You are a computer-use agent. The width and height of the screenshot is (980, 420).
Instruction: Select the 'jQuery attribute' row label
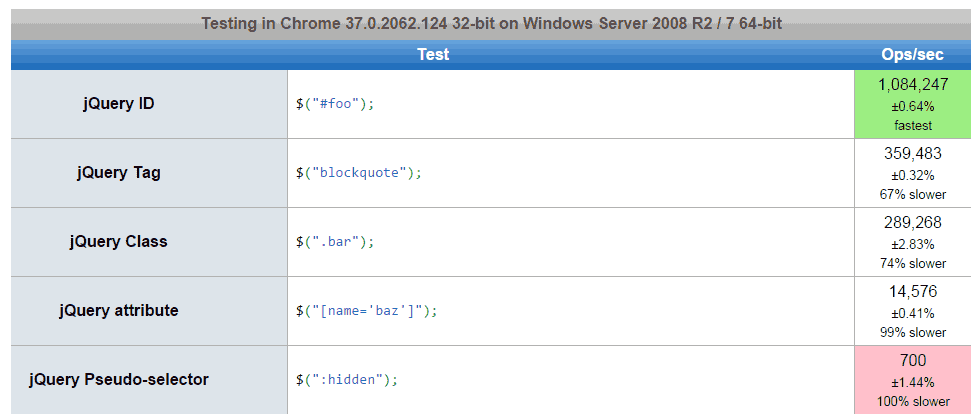pyautogui.click(x=119, y=310)
